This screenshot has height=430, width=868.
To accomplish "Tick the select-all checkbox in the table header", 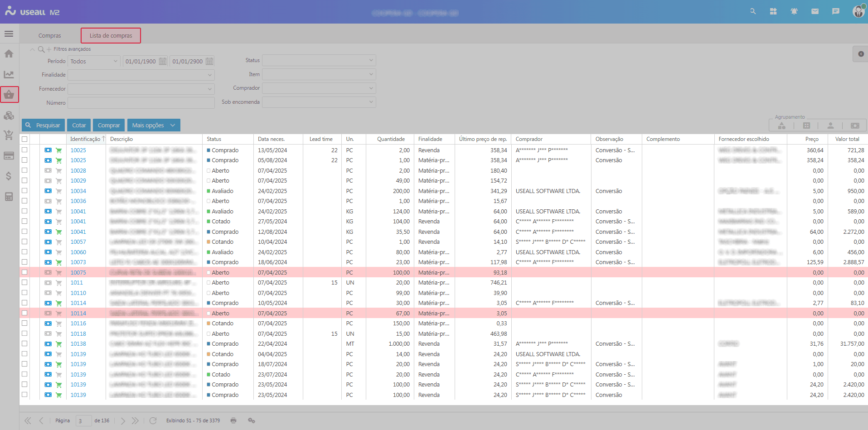I will tap(25, 139).
